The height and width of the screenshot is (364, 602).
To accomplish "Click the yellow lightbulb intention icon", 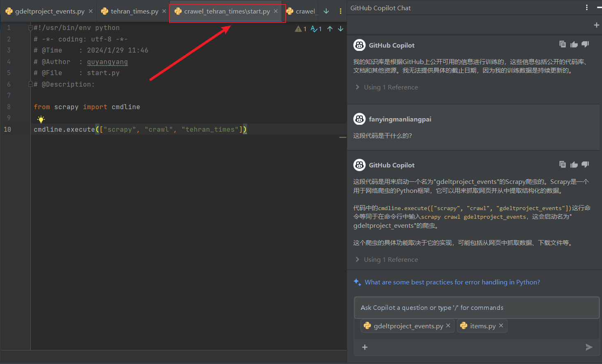I will (x=41, y=119).
